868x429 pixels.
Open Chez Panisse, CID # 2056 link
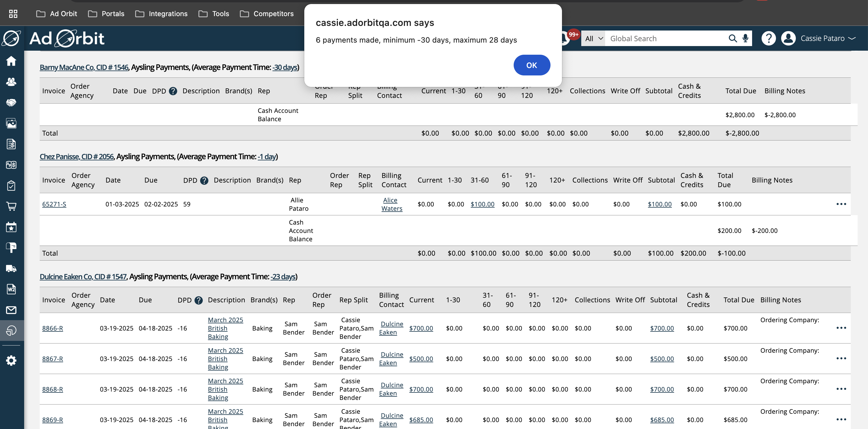coord(77,157)
